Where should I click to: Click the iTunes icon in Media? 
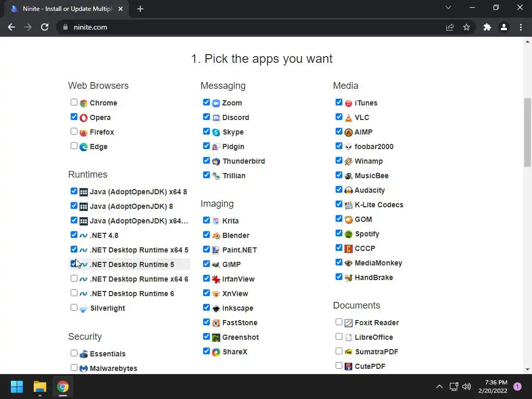tap(349, 103)
